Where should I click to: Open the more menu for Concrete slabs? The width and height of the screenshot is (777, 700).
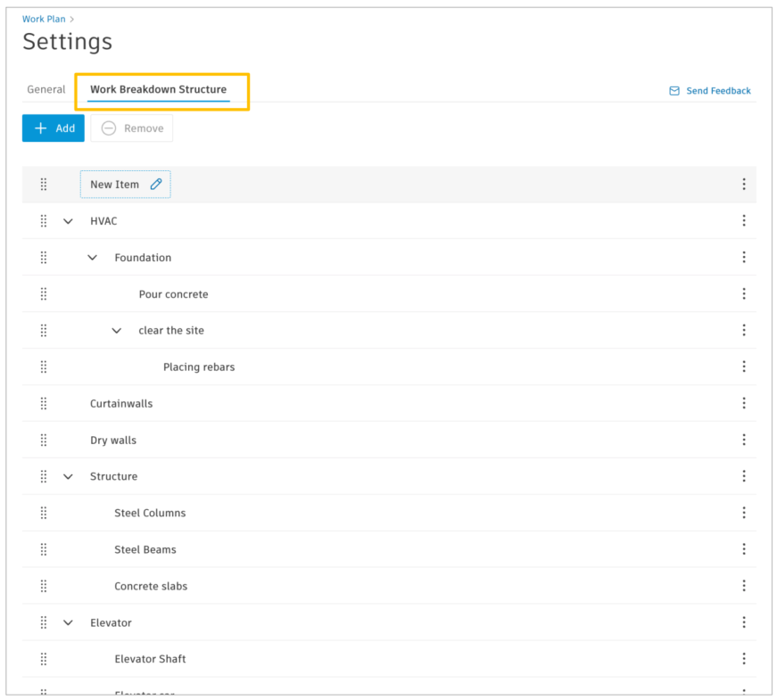[x=744, y=586]
